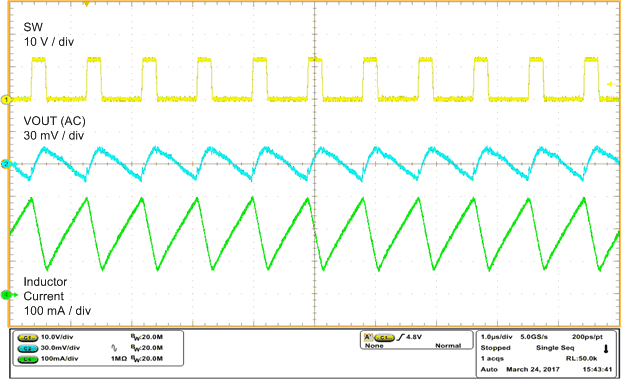Click the AC coupling sine symbol for C2
625x379 pixels.
[x=114, y=348]
